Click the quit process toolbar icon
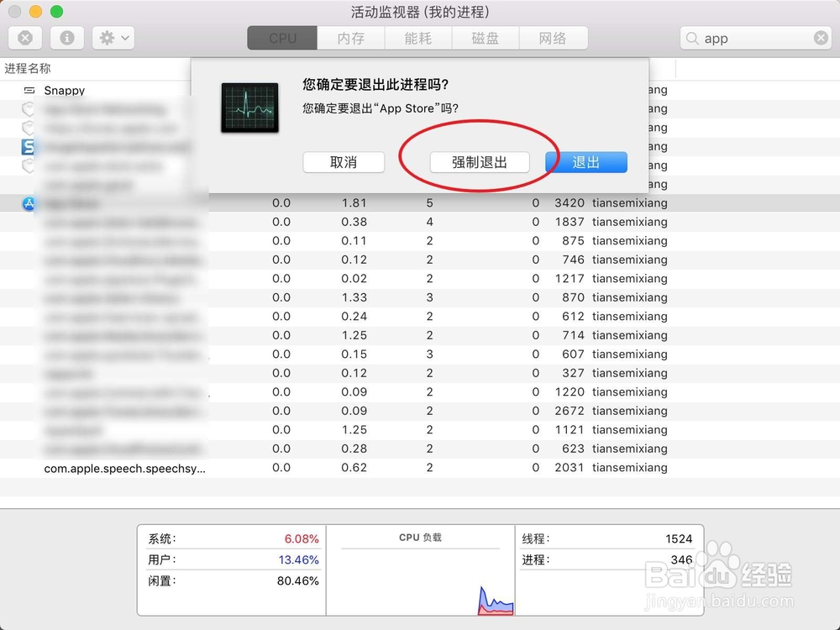This screenshot has height=630, width=840. (25, 38)
